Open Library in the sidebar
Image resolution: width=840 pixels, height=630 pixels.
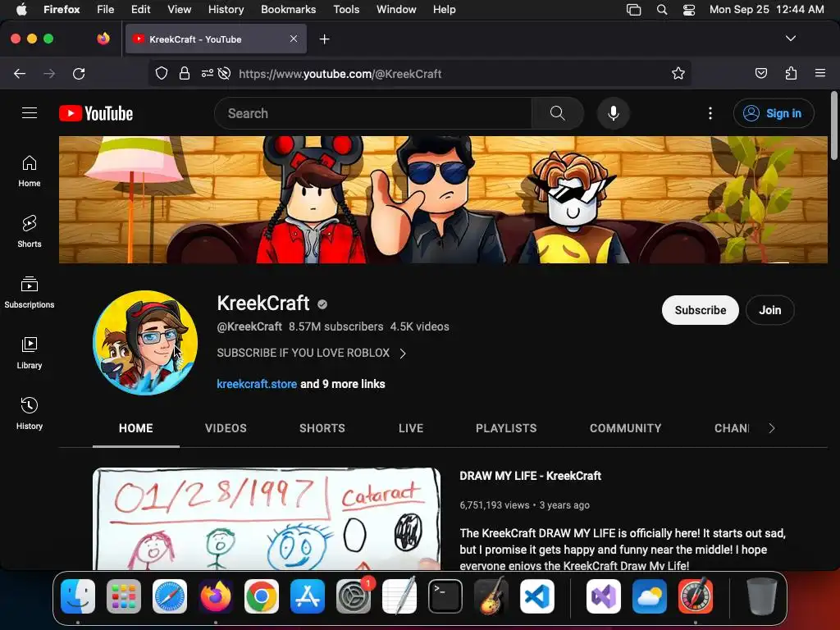[30, 353]
